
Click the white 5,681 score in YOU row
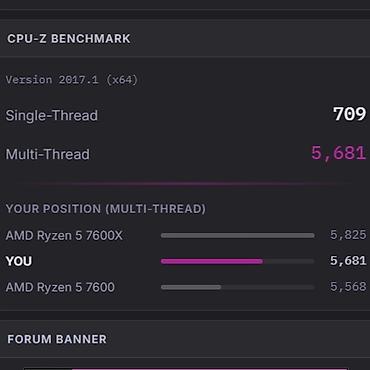pos(348,261)
